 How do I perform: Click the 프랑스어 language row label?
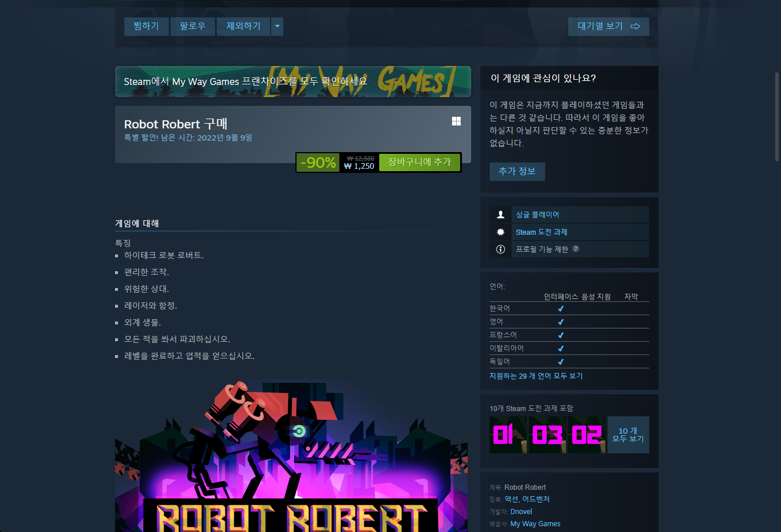[504, 335]
